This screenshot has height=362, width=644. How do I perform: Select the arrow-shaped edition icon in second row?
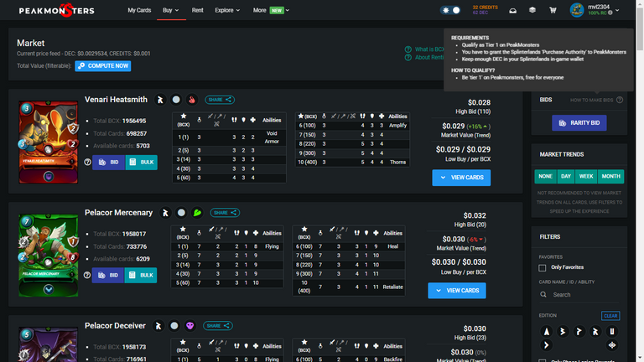point(546,345)
